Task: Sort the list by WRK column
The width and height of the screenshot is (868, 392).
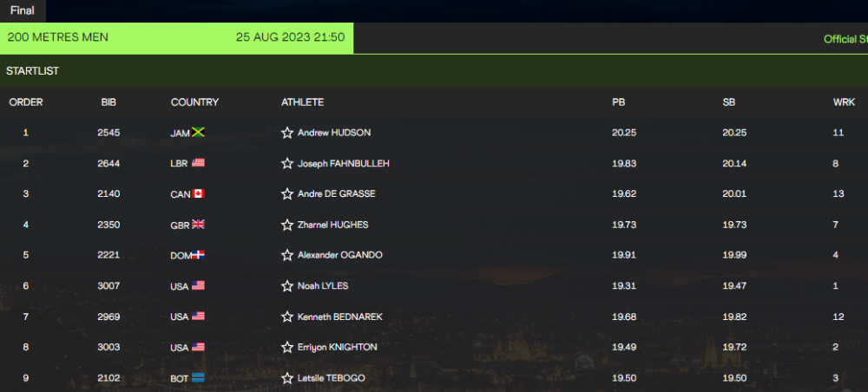Action: click(x=844, y=102)
